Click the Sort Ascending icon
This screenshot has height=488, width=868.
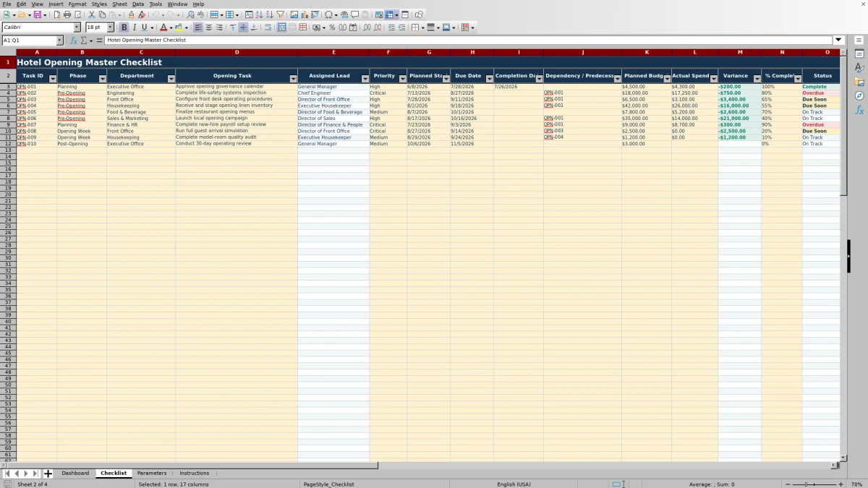click(x=259, y=14)
